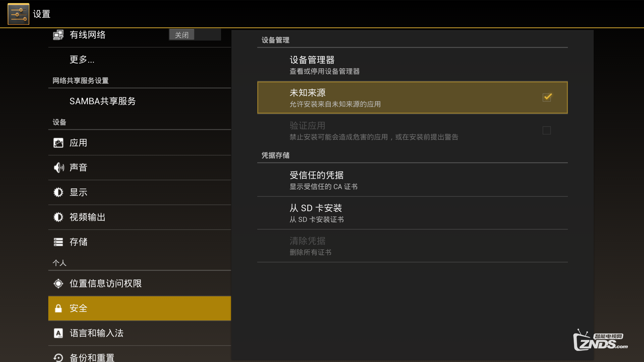
Task: Click the lock icon beside 安全
Action: coord(58,308)
